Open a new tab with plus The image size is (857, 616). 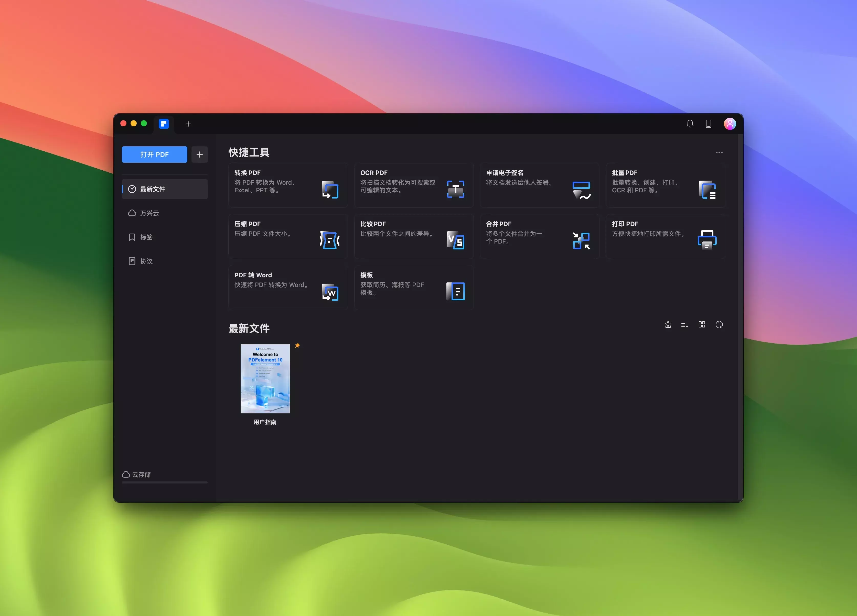[188, 124]
